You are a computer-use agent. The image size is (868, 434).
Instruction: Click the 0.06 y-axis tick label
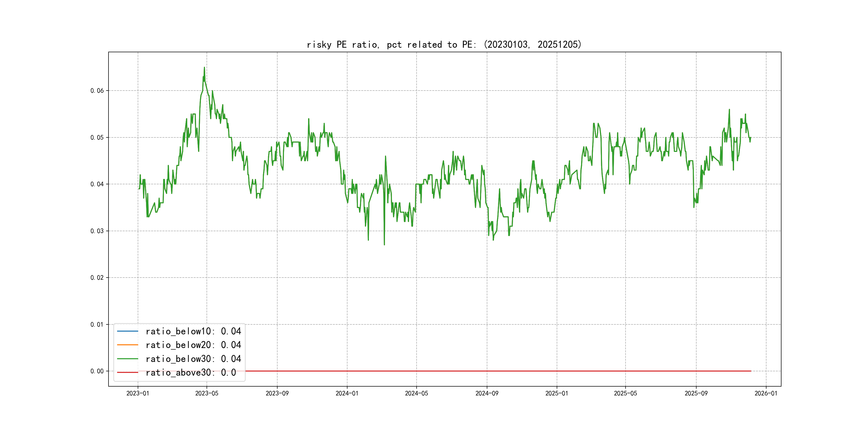[x=97, y=91]
